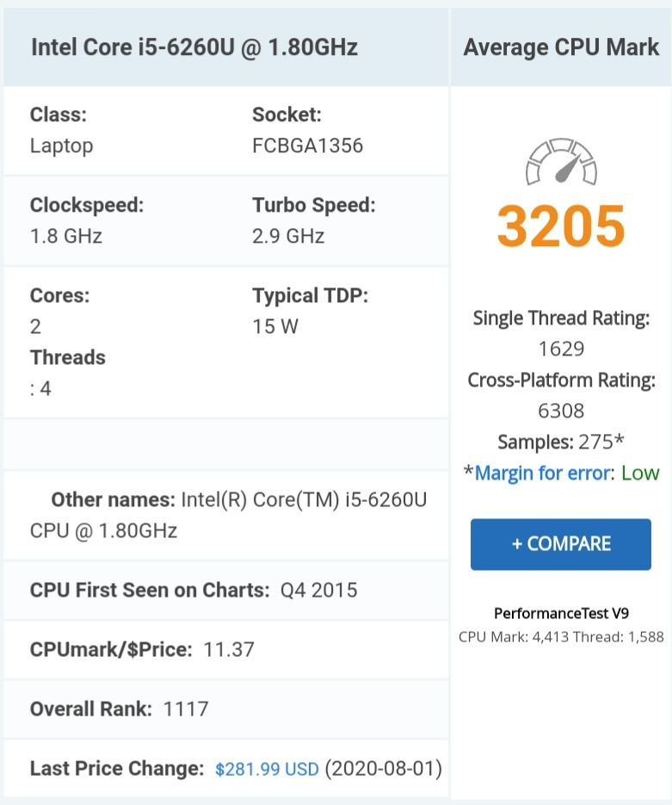This screenshot has width=672, height=805.
Task: Click the Samples: 275* text
Action: [561, 442]
